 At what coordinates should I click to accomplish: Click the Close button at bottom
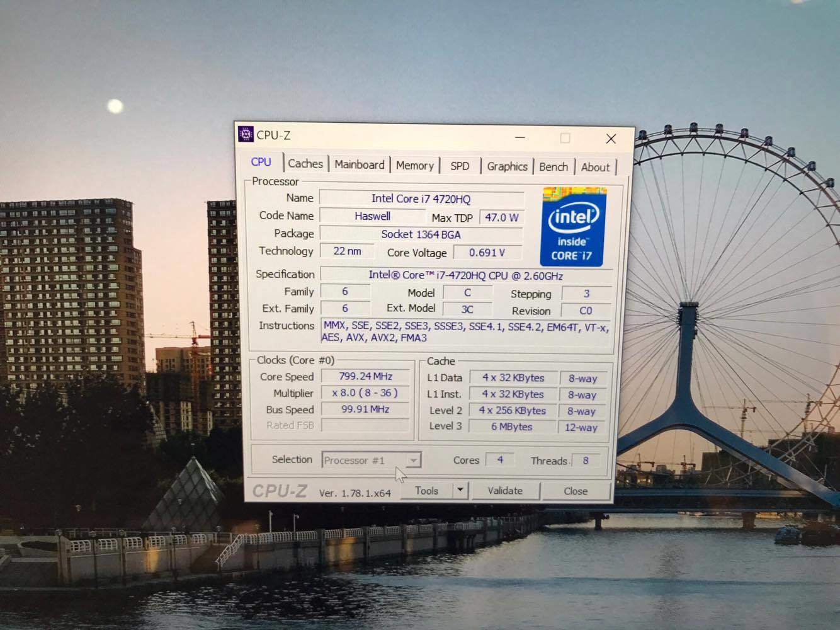(576, 491)
